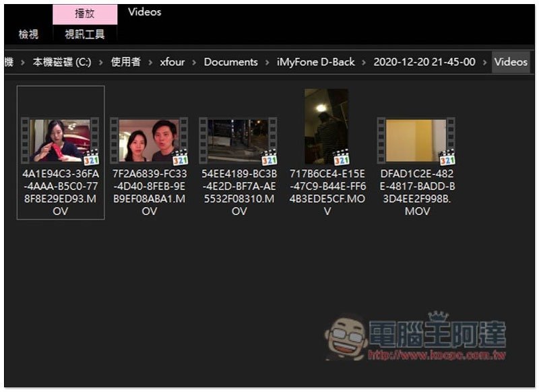Select video thumbnail 7F2A6839-FC33

149,141
